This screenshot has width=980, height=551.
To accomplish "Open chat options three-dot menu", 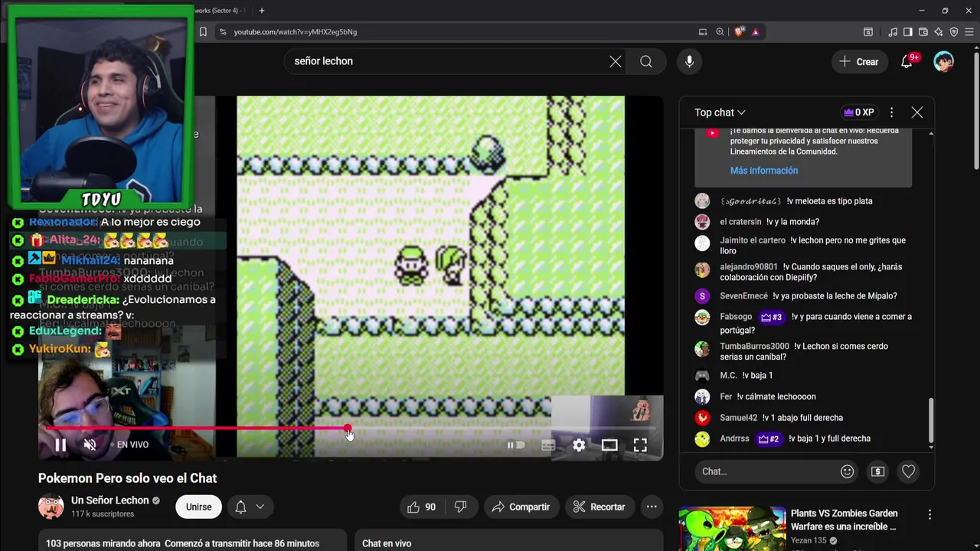I will [891, 112].
